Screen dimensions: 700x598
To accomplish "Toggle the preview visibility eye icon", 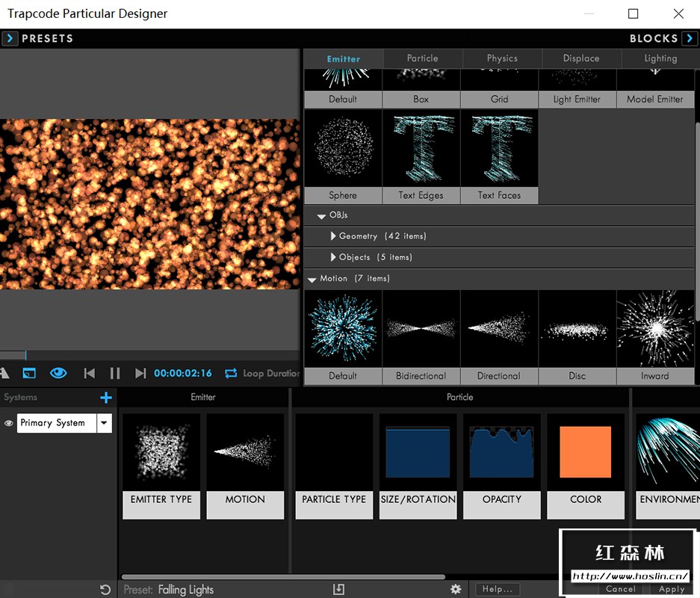I will pos(59,373).
